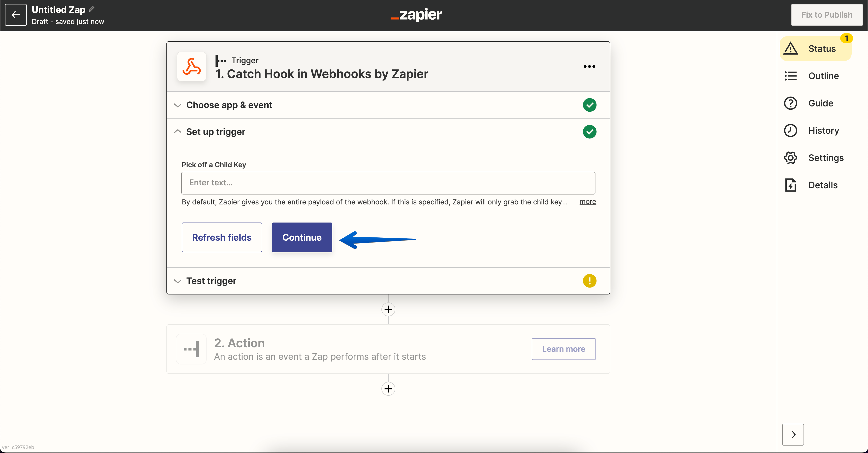Click the Fix to Publish button

tap(827, 15)
